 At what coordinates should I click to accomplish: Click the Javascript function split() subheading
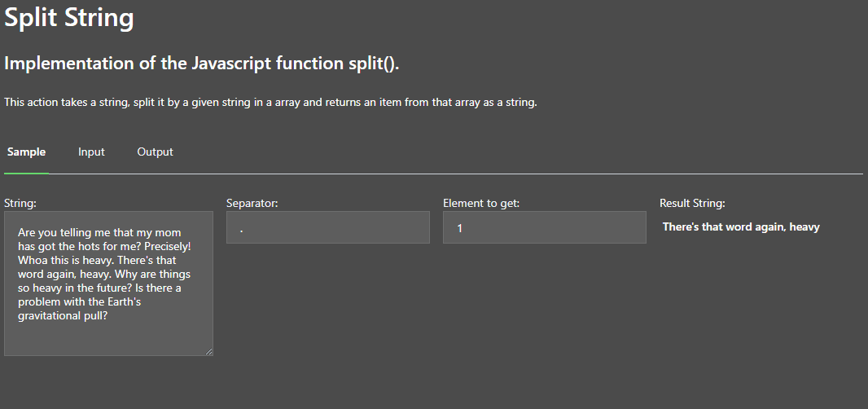201,64
